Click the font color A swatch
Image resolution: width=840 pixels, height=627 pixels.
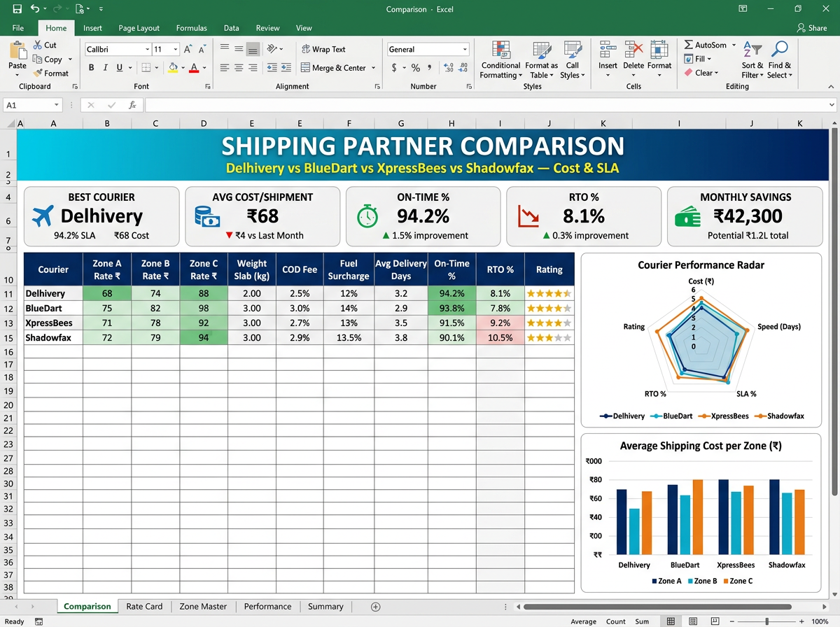coord(193,68)
